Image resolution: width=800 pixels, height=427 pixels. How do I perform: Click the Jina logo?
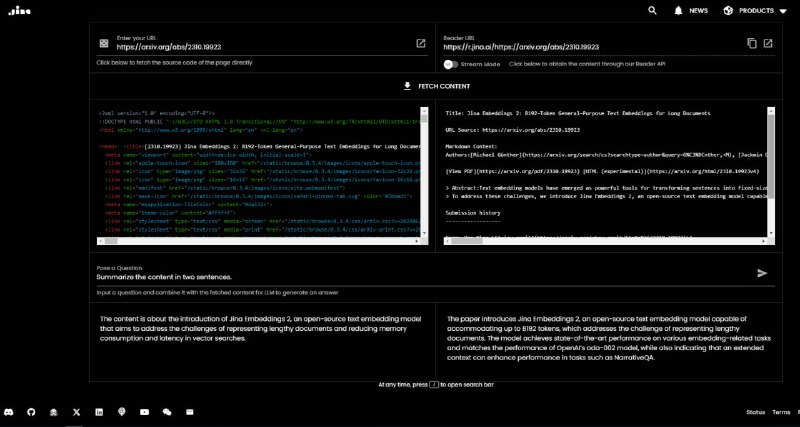point(19,11)
